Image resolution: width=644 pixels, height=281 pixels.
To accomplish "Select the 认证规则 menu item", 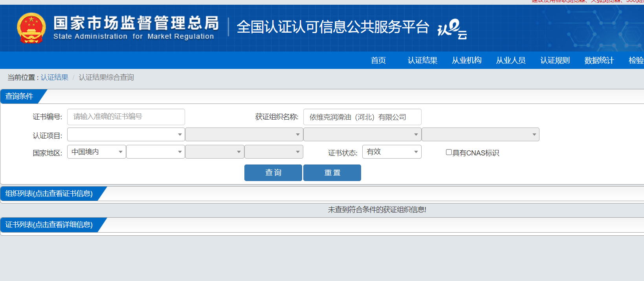I will [x=555, y=60].
